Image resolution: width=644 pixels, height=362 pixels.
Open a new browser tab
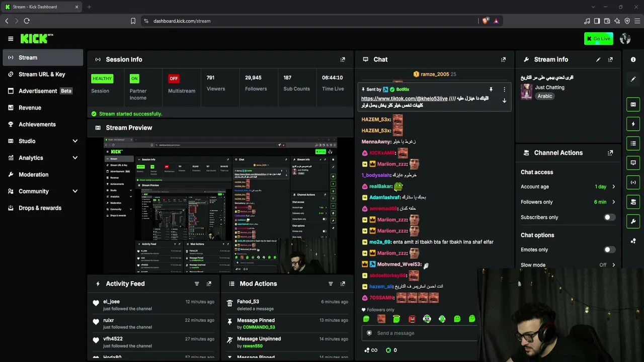click(89, 7)
